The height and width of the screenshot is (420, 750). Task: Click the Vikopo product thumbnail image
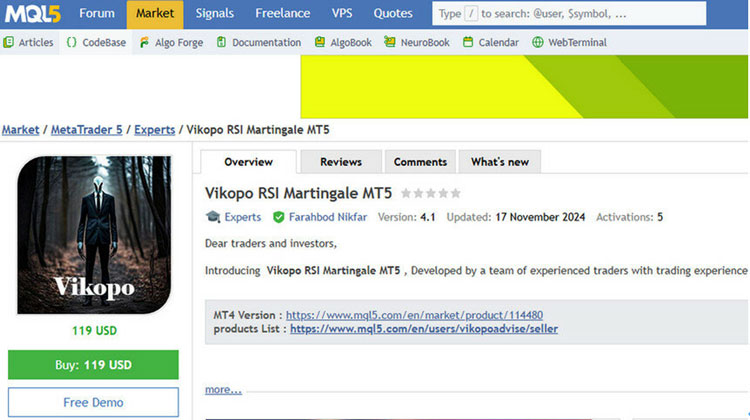pos(94,235)
